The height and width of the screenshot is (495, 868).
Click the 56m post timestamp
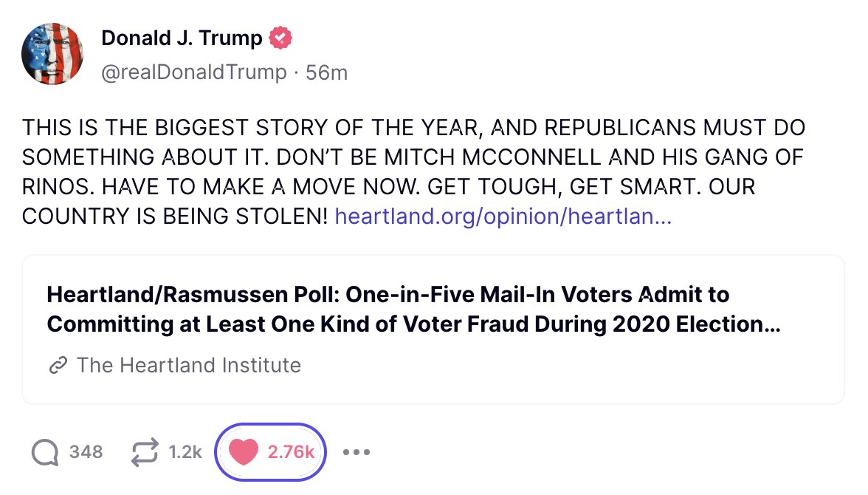tap(326, 72)
